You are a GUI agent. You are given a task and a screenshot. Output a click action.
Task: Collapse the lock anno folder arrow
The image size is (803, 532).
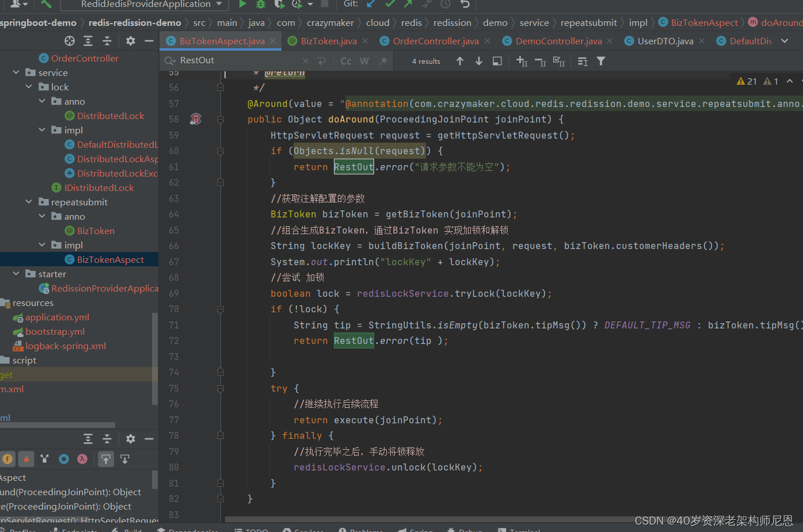point(42,101)
